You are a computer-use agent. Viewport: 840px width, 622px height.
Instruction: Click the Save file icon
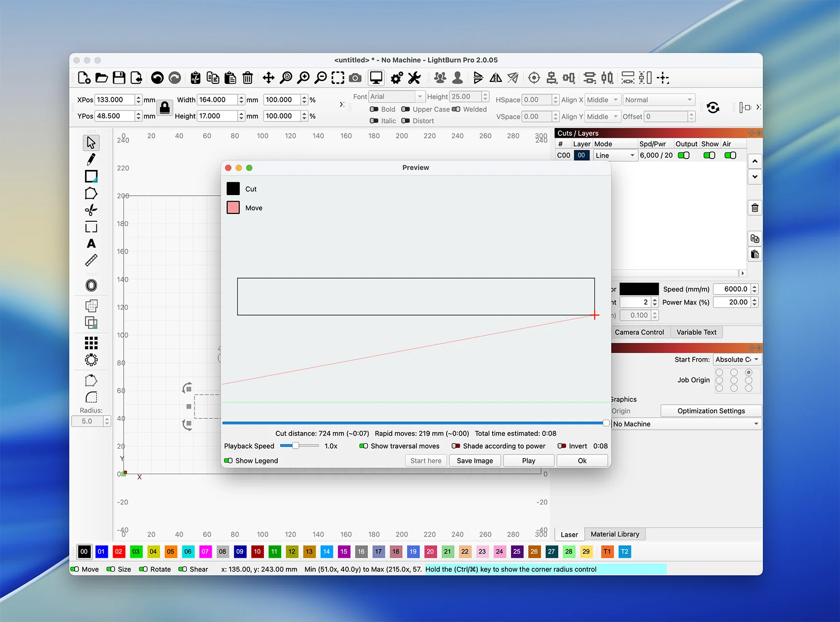[x=119, y=78]
